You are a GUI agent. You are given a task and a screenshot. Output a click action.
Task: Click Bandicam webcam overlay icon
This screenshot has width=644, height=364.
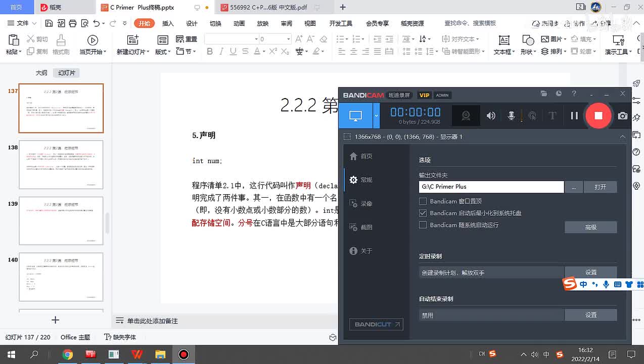point(466,116)
